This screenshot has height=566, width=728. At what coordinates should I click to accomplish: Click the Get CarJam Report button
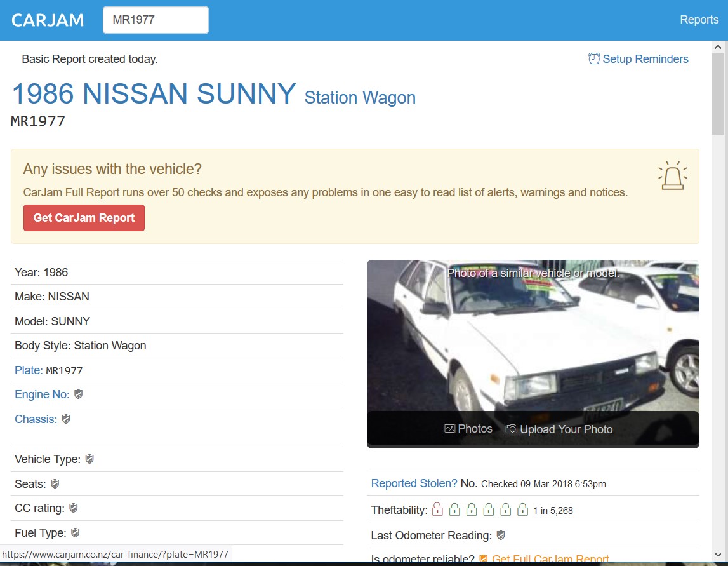(x=84, y=218)
